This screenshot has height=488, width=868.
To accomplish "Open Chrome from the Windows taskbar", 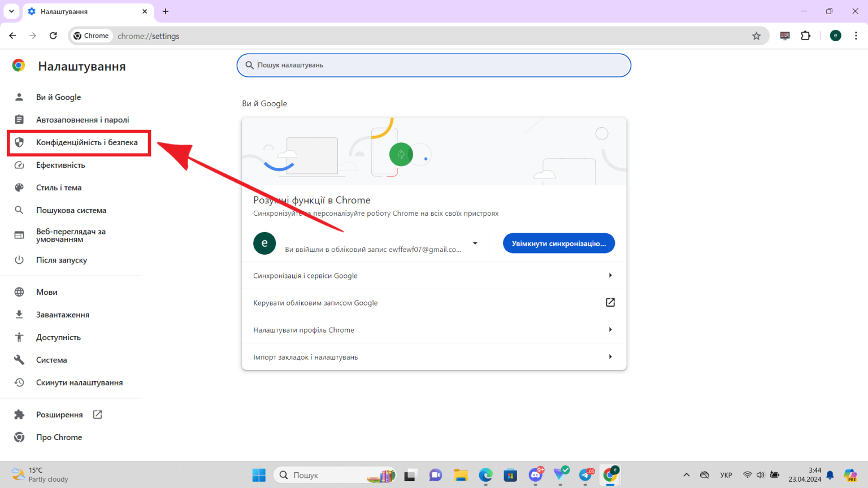I will pyautogui.click(x=610, y=475).
